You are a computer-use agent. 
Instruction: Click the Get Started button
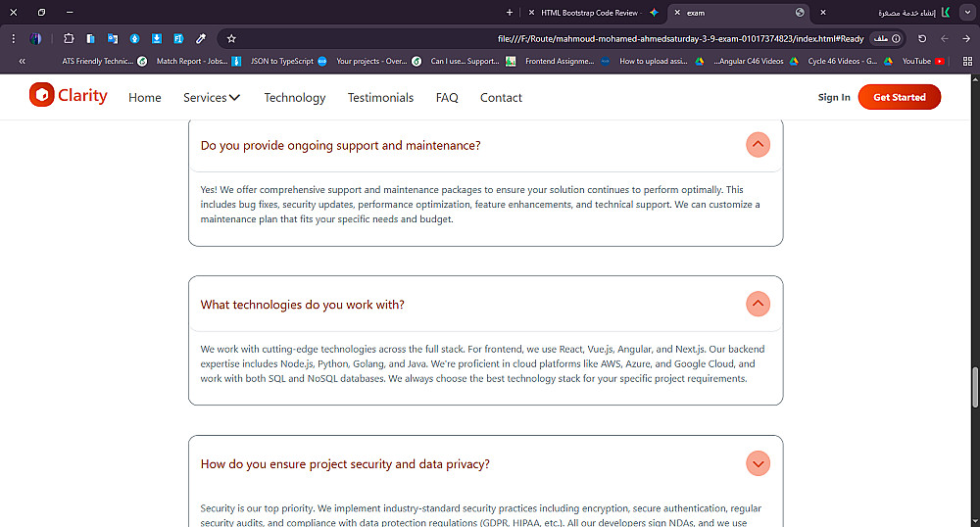[900, 97]
